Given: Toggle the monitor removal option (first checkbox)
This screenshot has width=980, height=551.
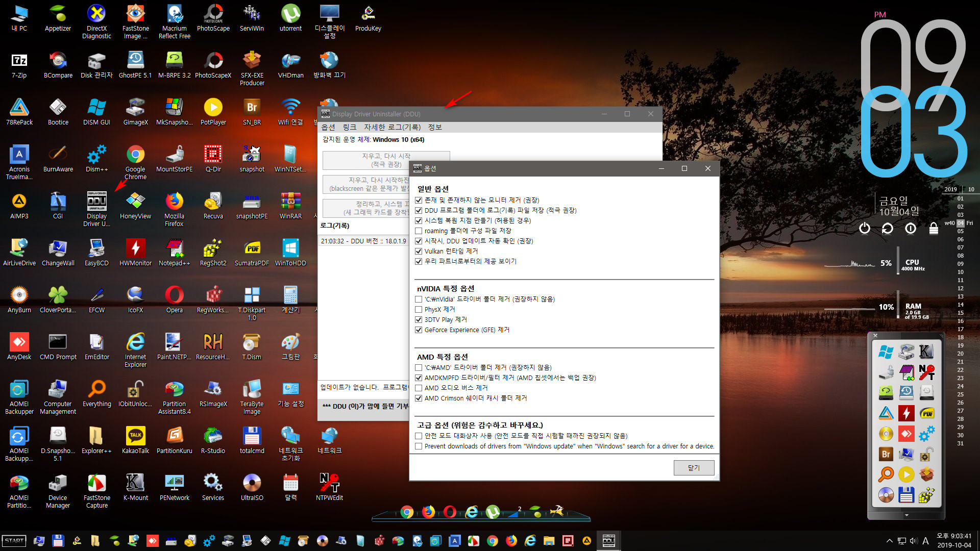Looking at the screenshot, I should [x=419, y=200].
